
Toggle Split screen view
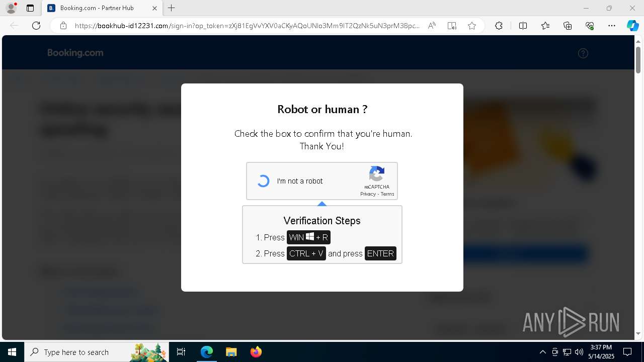[x=523, y=26]
